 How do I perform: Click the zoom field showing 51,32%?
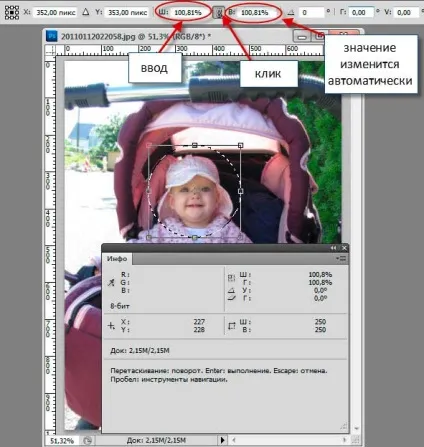point(62,441)
